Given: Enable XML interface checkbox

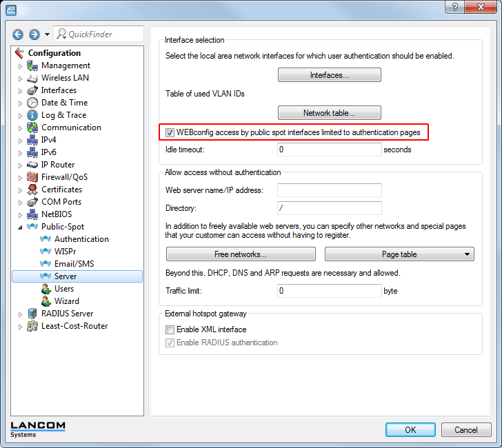Looking at the screenshot, I should [x=170, y=330].
